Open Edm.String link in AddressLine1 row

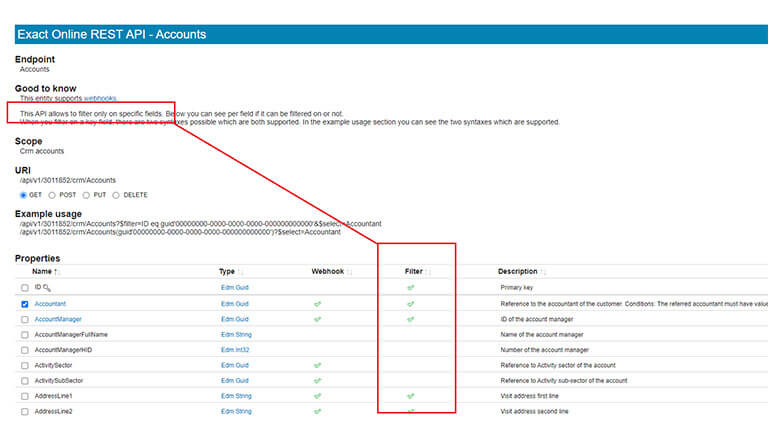[236, 396]
